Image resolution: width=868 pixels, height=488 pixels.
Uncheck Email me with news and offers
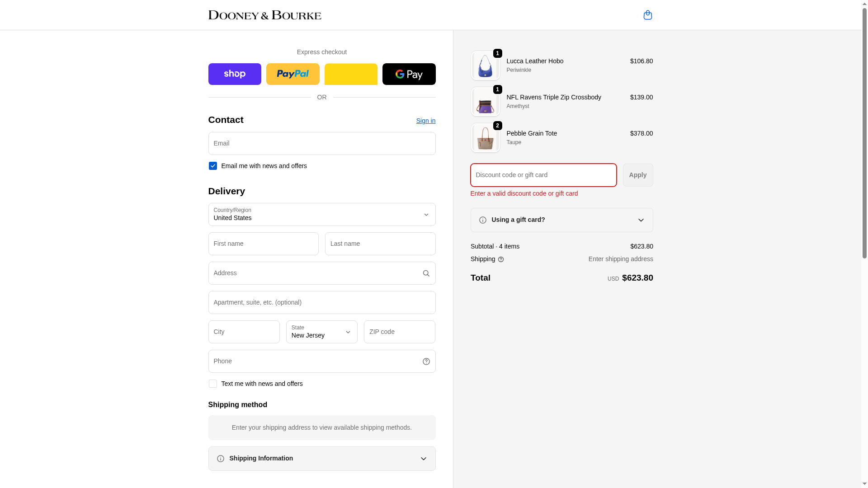[x=213, y=166]
